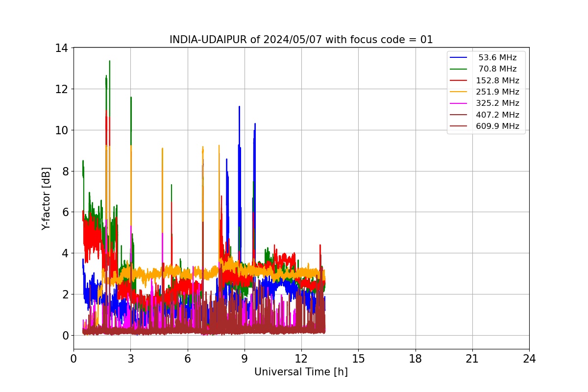Screen dimensions: 588x392
Task: Click the tallest green spike peak above 13 dB
Action: [109, 61]
